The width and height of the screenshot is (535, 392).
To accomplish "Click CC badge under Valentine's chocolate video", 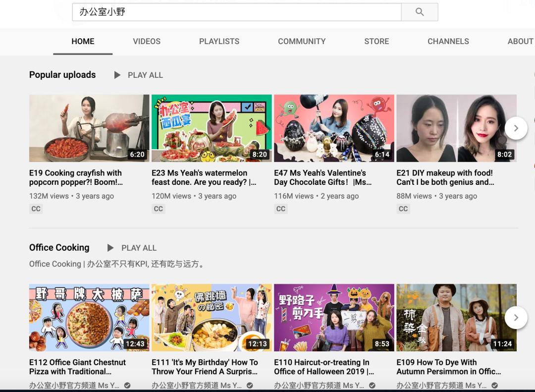I will (281, 209).
